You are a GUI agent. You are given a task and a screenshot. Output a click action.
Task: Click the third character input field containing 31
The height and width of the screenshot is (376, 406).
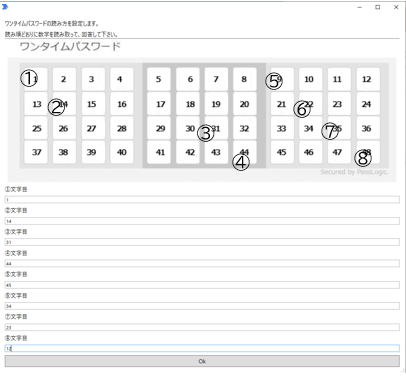pos(202,242)
